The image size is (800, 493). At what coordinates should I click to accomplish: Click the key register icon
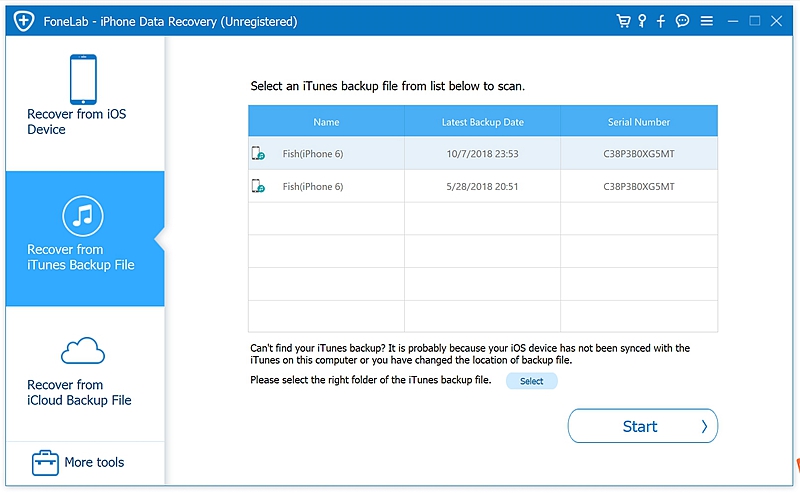click(642, 21)
